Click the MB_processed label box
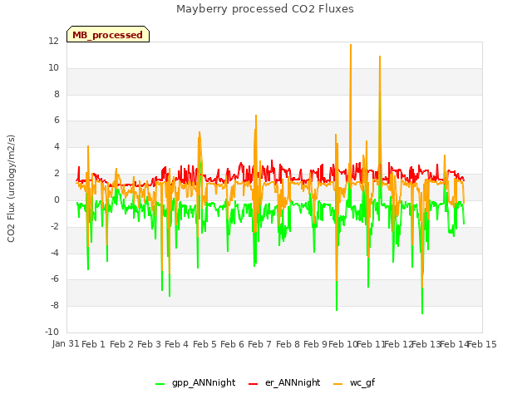The width and height of the screenshot is (532, 399). 108,34
